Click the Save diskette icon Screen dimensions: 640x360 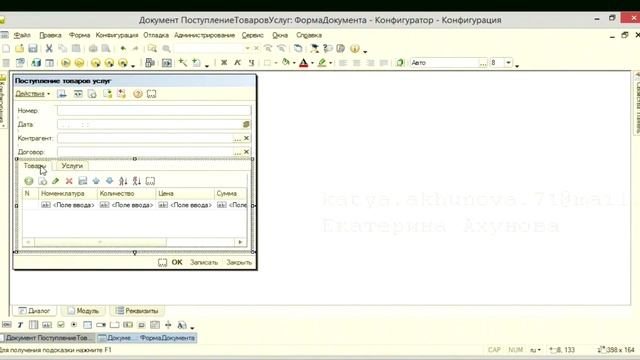coord(33,49)
